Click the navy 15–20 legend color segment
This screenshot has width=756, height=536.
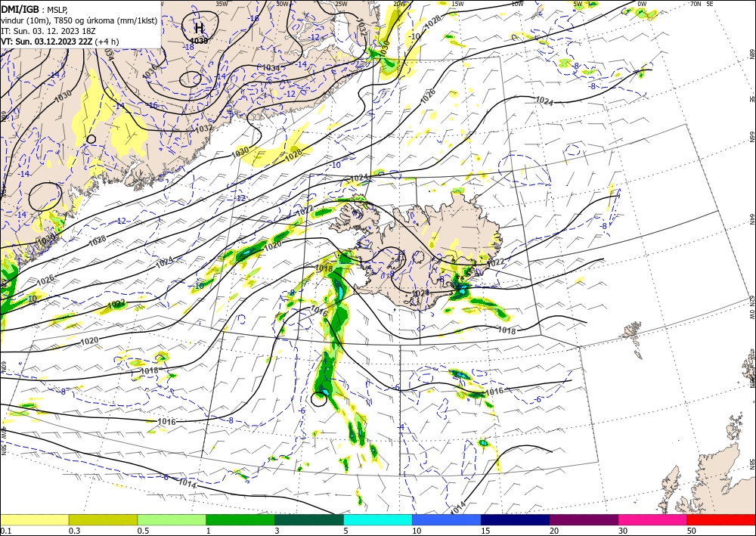[x=516, y=519]
